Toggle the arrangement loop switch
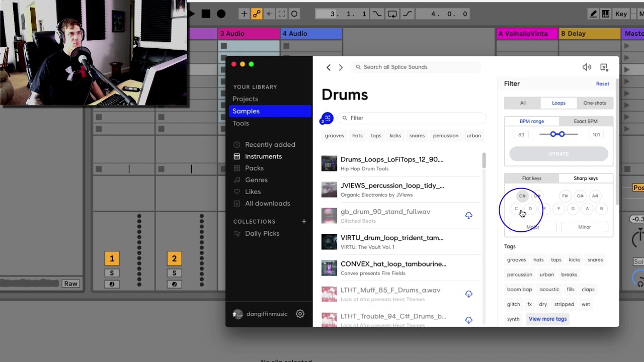 tap(392, 14)
